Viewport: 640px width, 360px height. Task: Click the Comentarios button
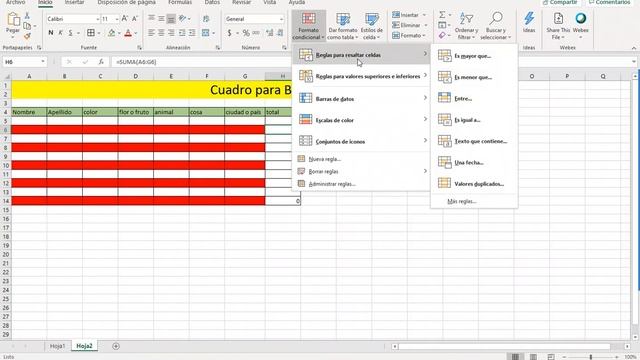pos(609,2)
